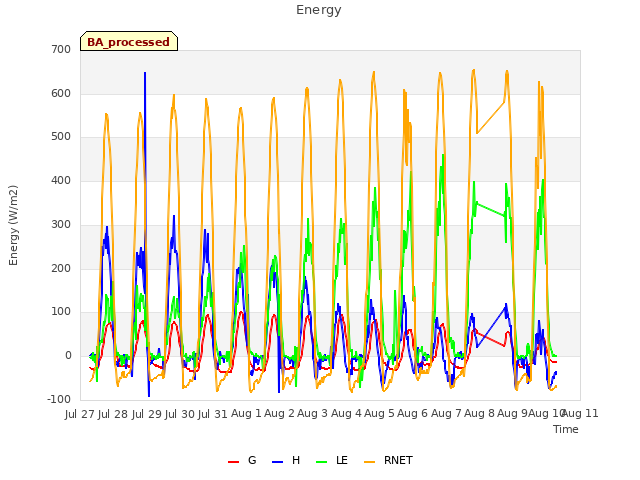The height and width of the screenshot is (480, 640).
Task: Click the Aug 1 x-axis date label
Action: coord(246,414)
